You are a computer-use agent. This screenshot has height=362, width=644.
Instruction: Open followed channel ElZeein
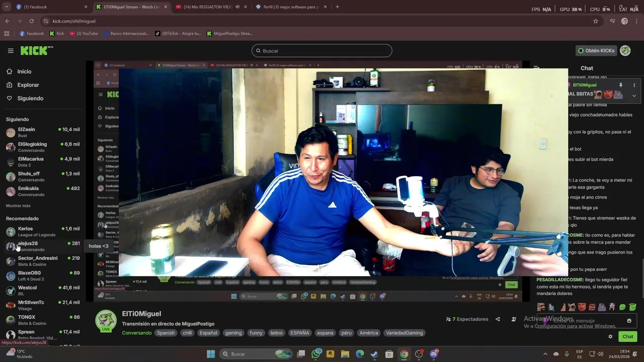(x=43, y=132)
